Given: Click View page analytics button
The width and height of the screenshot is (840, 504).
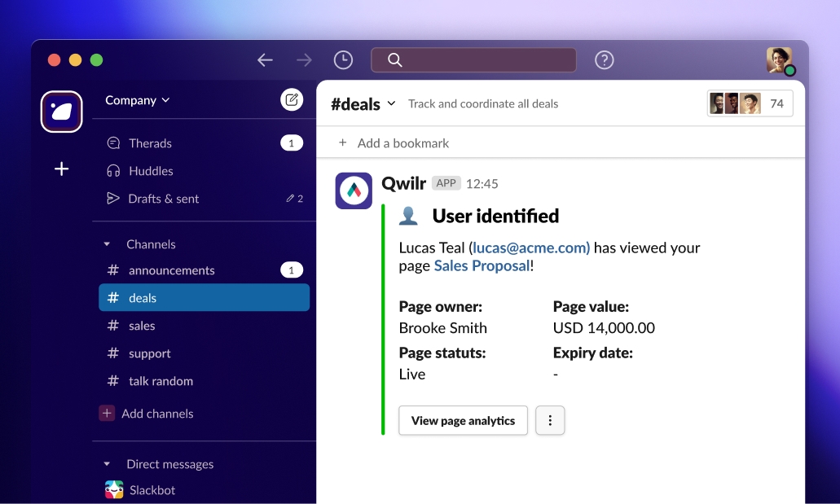Looking at the screenshot, I should (x=463, y=420).
